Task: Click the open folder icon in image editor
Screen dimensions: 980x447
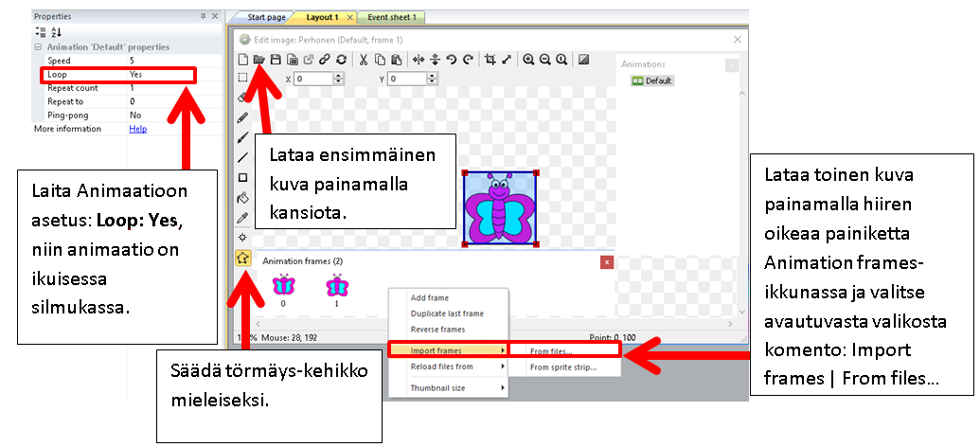Action: (258, 59)
